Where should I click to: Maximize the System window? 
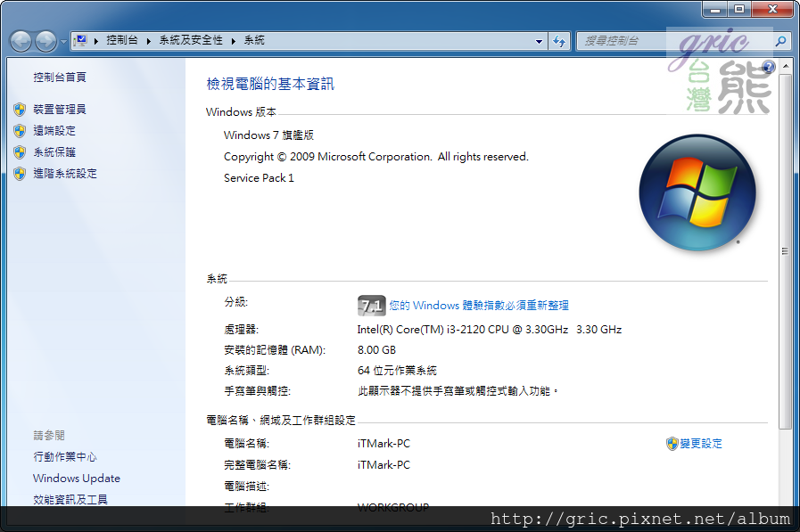[x=739, y=10]
